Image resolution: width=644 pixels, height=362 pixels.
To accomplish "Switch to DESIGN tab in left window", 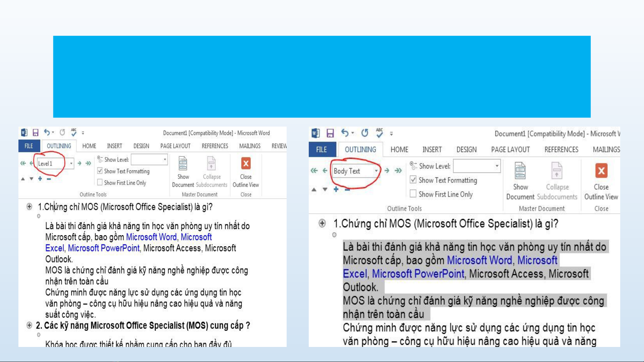I will [141, 146].
